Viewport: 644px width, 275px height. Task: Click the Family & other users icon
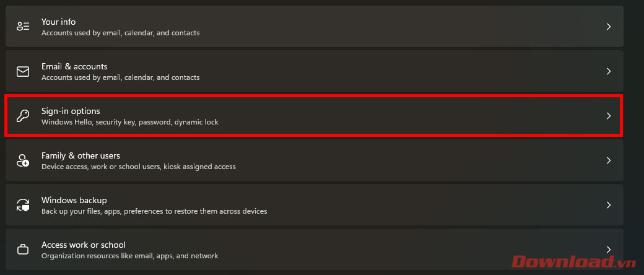(23, 160)
